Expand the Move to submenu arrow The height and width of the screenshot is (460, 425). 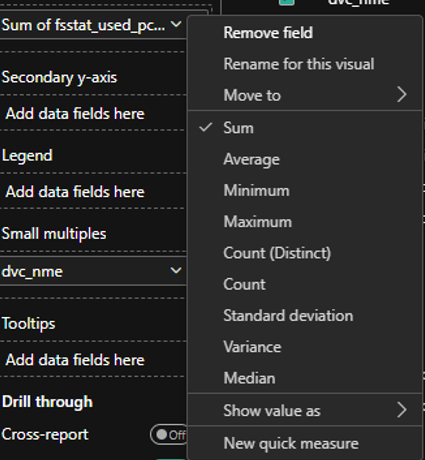(402, 95)
